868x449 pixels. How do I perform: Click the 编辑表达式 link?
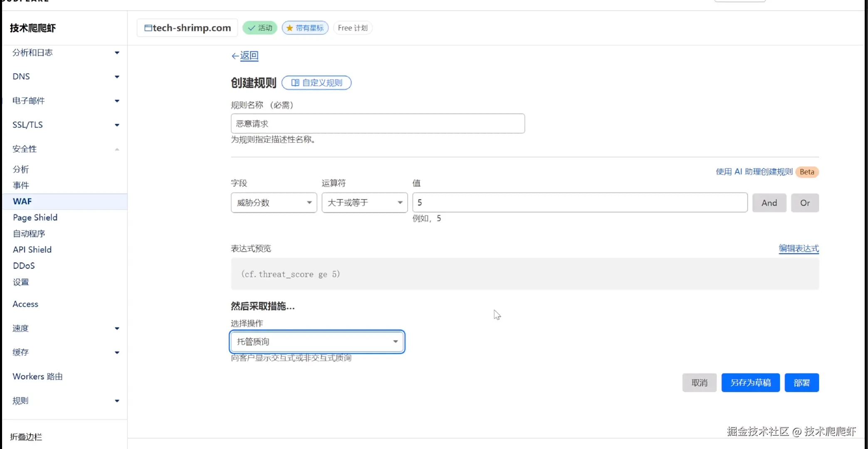tap(798, 249)
